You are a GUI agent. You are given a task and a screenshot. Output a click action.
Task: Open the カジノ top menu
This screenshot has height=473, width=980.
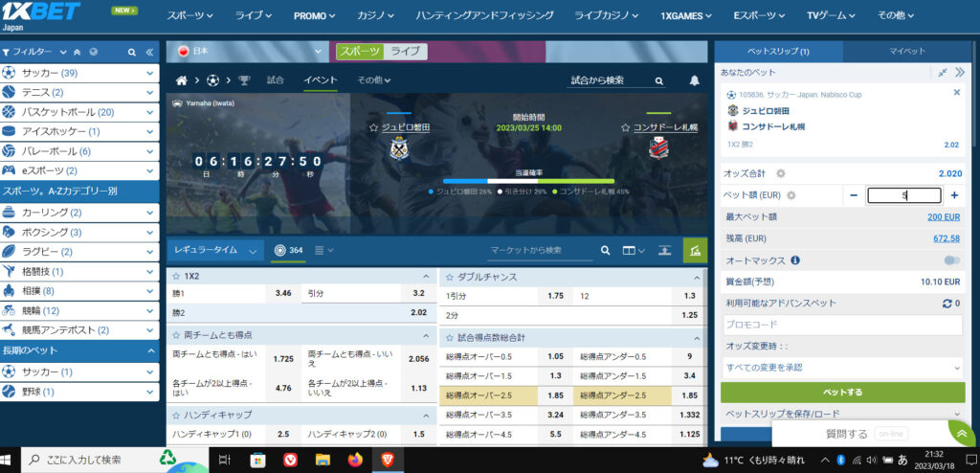(375, 15)
